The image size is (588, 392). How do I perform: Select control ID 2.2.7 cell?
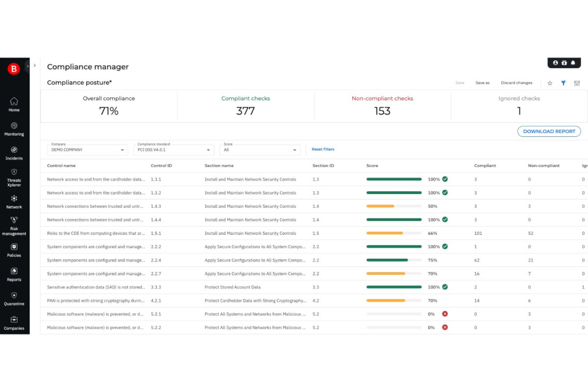click(x=156, y=273)
